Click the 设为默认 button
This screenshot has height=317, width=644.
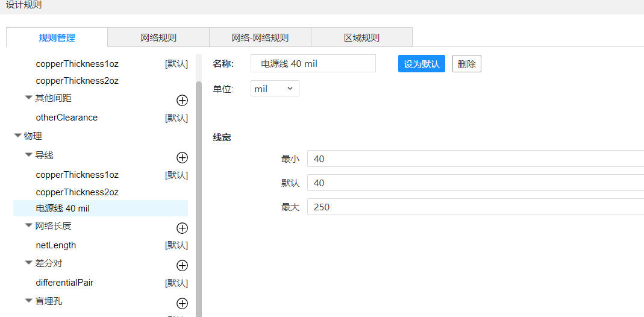point(421,64)
